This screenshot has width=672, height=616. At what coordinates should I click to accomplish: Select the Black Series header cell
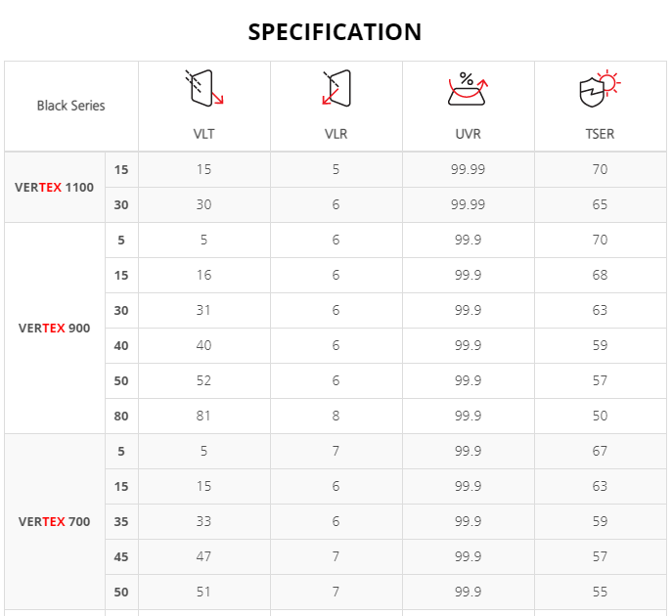pos(71,106)
